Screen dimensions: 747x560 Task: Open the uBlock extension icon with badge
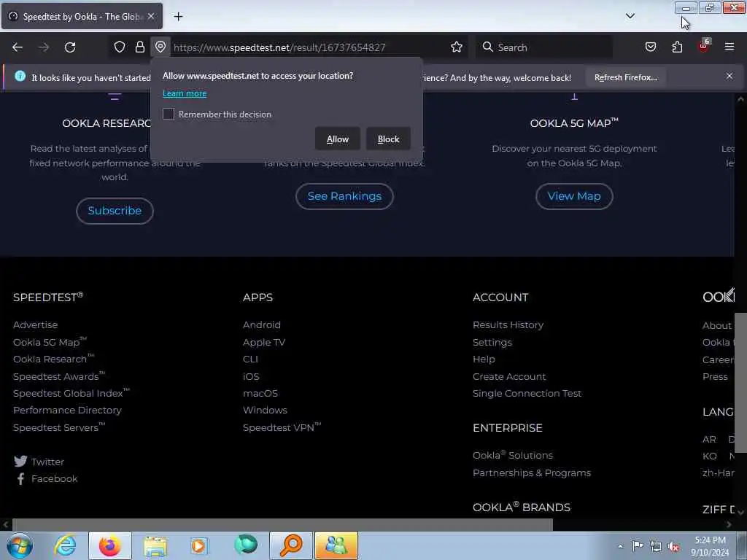(x=704, y=46)
